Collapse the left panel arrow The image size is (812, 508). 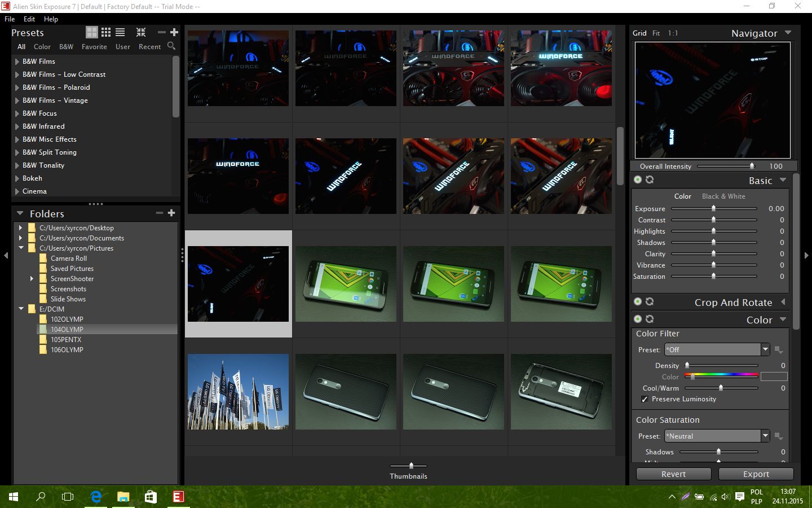[6, 255]
